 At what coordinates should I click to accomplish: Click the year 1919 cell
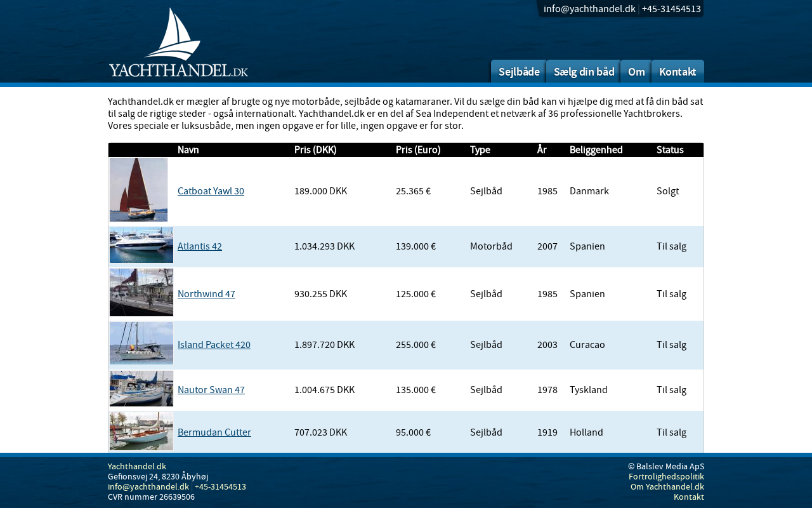click(547, 432)
